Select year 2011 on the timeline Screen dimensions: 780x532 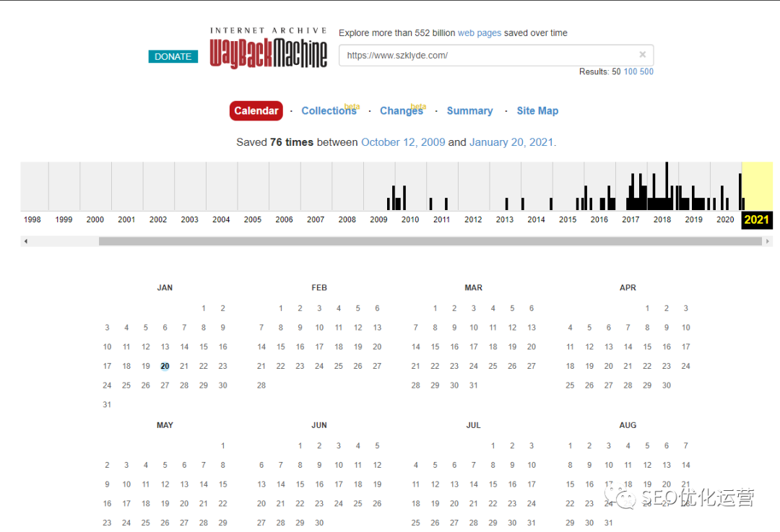click(442, 219)
